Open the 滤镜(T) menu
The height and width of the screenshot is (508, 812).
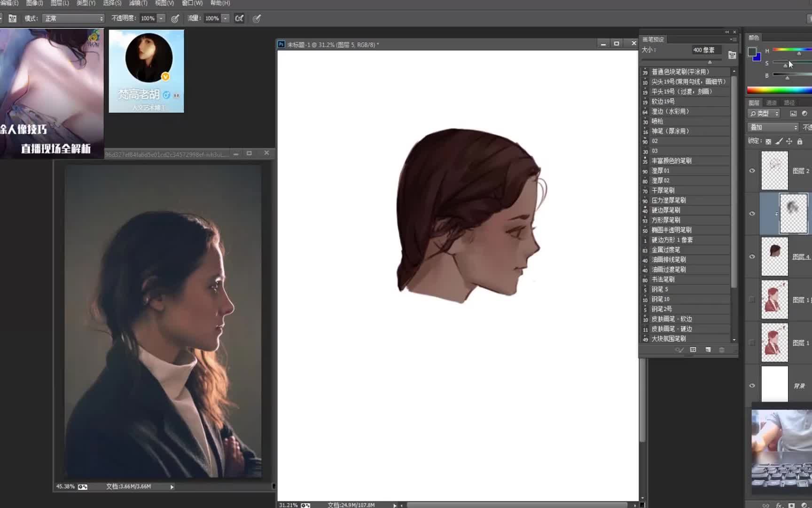coord(138,3)
